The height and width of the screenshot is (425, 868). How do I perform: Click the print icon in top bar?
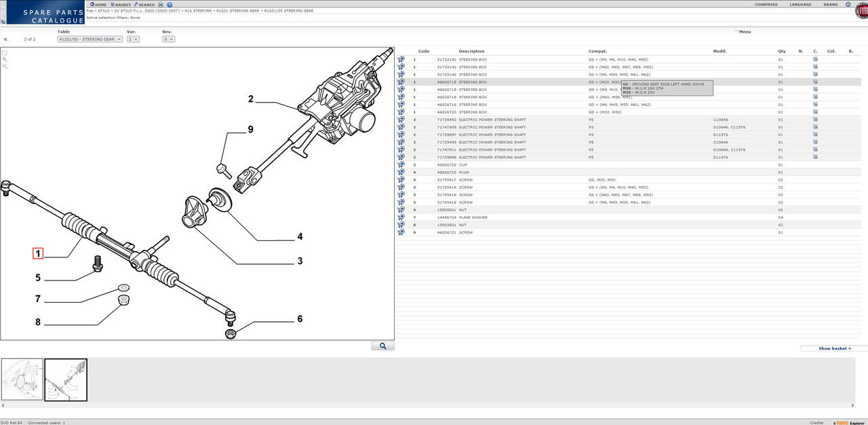point(161,4)
